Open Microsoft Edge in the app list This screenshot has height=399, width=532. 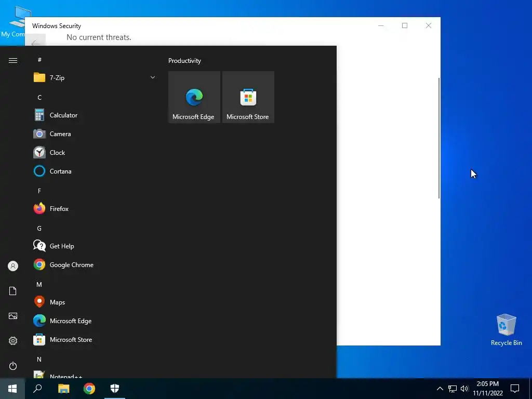pos(95,321)
